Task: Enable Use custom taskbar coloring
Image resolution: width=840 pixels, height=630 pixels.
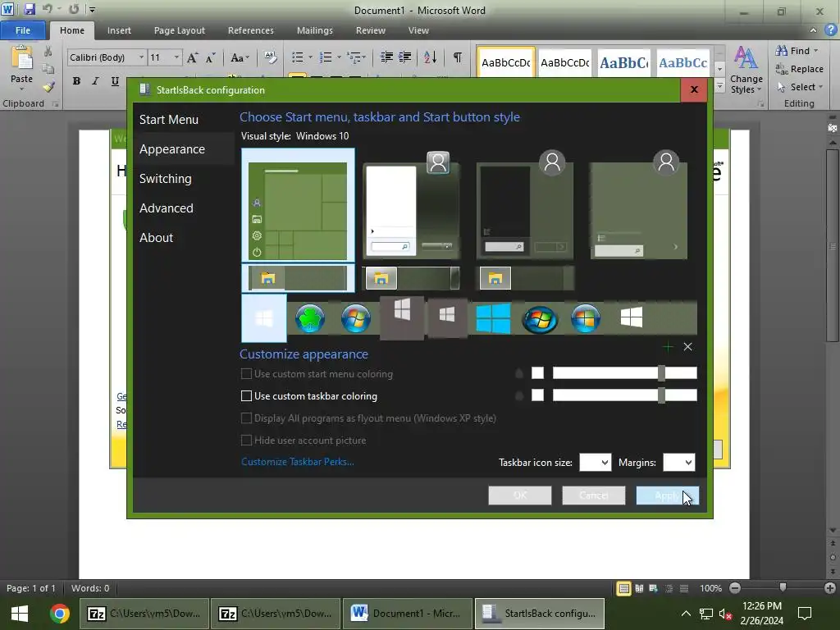Action: coord(246,396)
